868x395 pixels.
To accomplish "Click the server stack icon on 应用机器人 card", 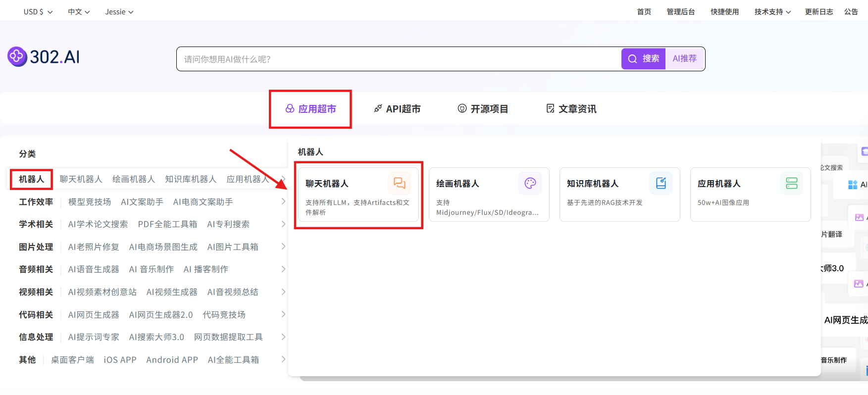I will pyautogui.click(x=792, y=184).
